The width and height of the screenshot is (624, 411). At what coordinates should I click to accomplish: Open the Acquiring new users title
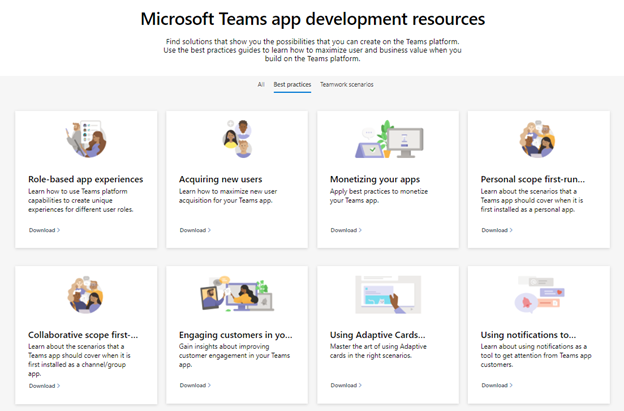[x=220, y=179]
